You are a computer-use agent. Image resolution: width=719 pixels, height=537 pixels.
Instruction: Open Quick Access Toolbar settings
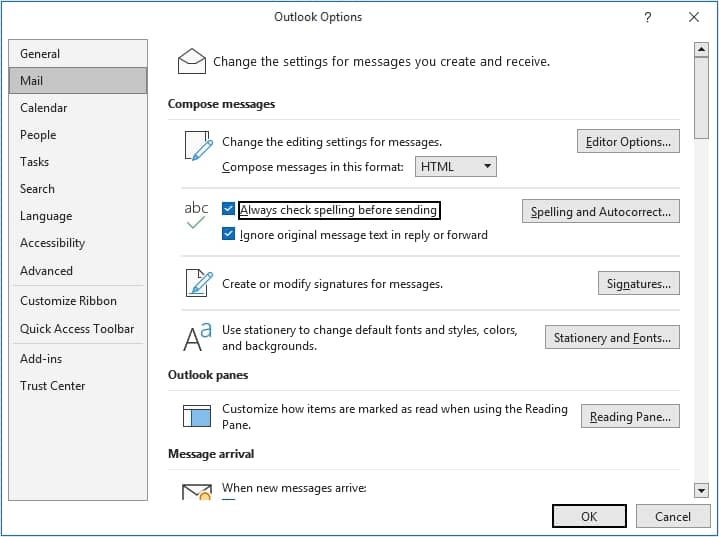pos(78,329)
